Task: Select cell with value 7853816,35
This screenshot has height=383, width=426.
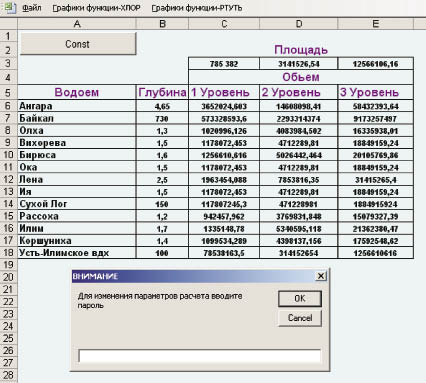Action: pos(299,179)
